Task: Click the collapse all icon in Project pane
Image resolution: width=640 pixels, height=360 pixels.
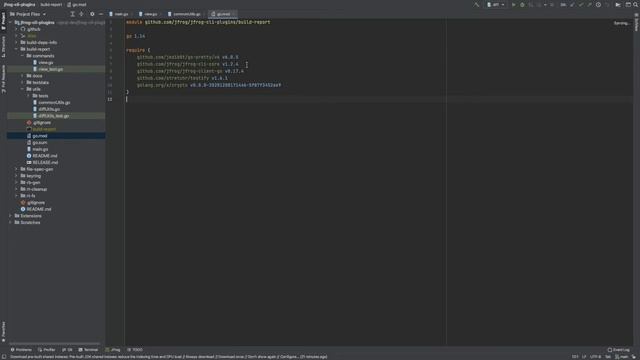Action: [x=81, y=14]
